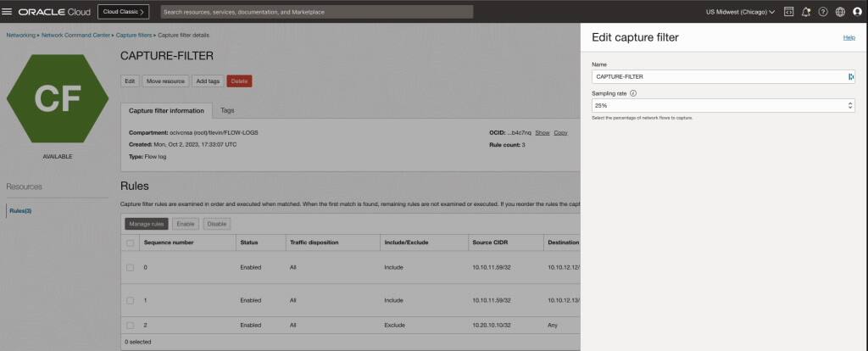The width and height of the screenshot is (868, 351).
Task: Select all rules header checkbox
Action: [x=130, y=242]
